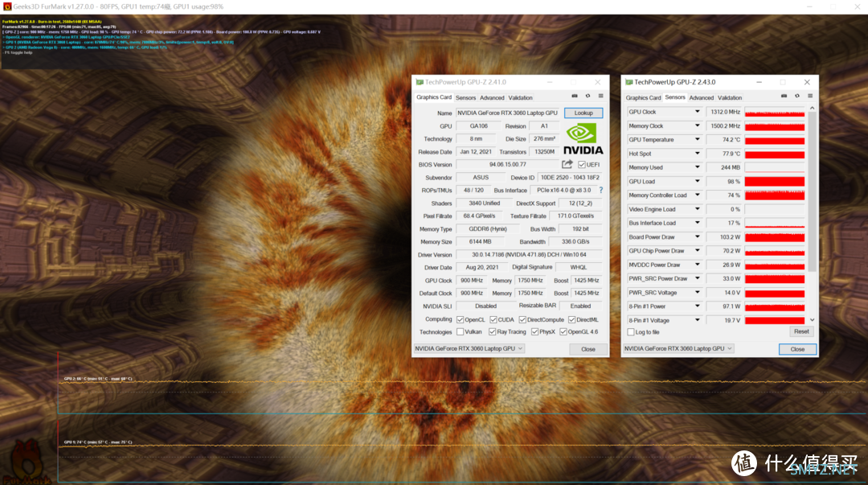The image size is (868, 485).
Task: Click the screenshot camera icon in GPU-Z 2.41.0
Action: (575, 97)
